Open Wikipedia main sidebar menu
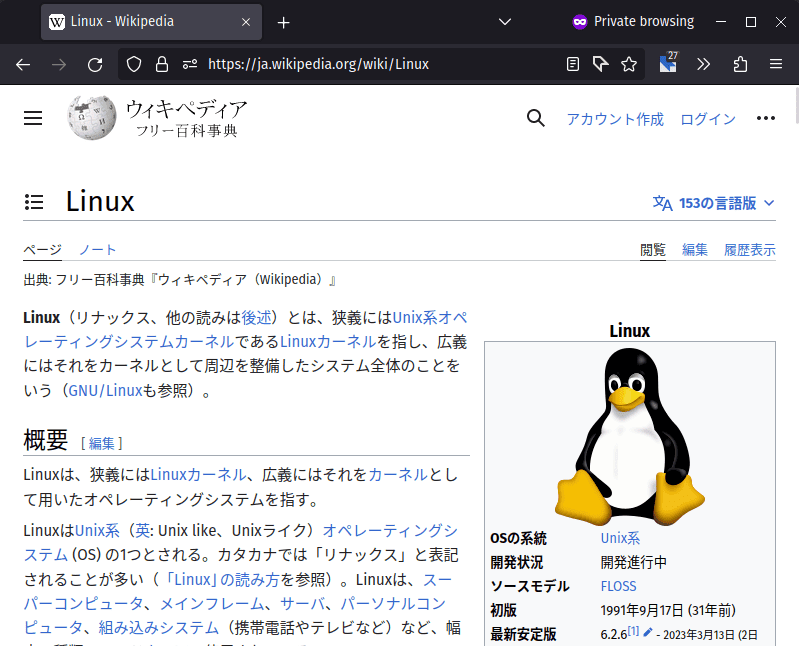The image size is (799, 646). 33,118
